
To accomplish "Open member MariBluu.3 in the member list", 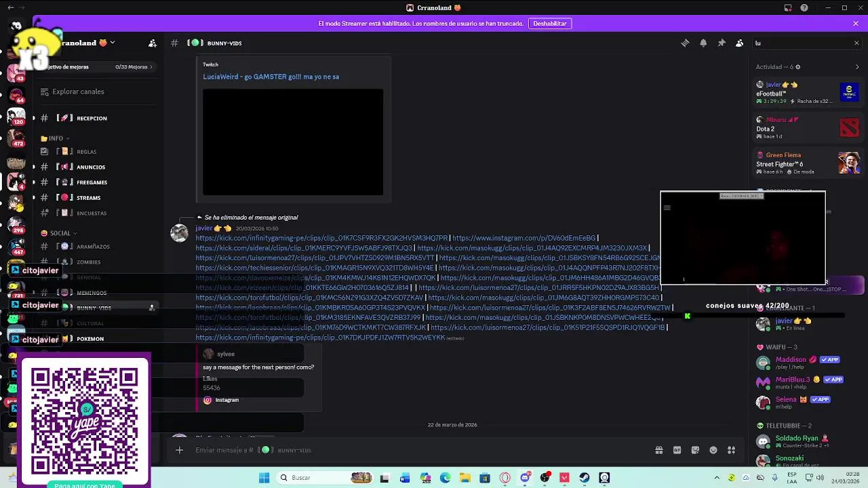I will click(x=808, y=382).
